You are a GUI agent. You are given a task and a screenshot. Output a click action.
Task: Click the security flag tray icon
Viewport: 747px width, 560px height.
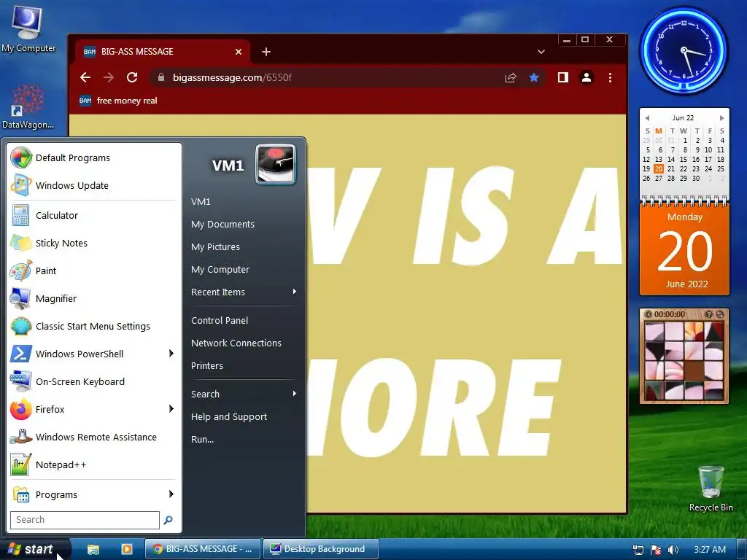tap(656, 550)
